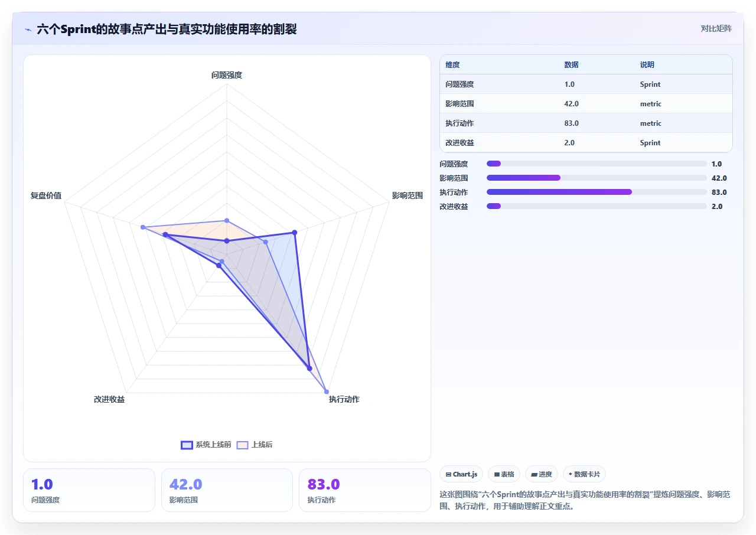
Task: Click the Chart.js tag icon
Action: 449,474
